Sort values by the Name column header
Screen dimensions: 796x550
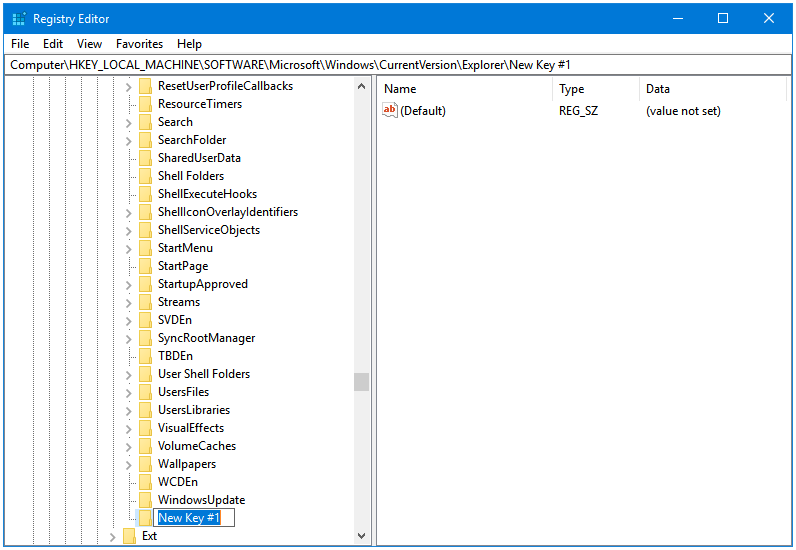(x=466, y=89)
